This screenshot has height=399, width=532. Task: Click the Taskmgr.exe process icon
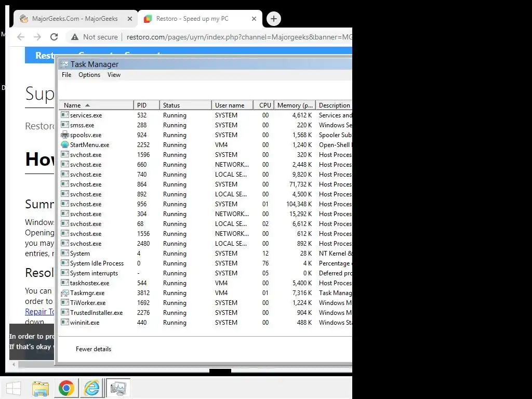65,293
